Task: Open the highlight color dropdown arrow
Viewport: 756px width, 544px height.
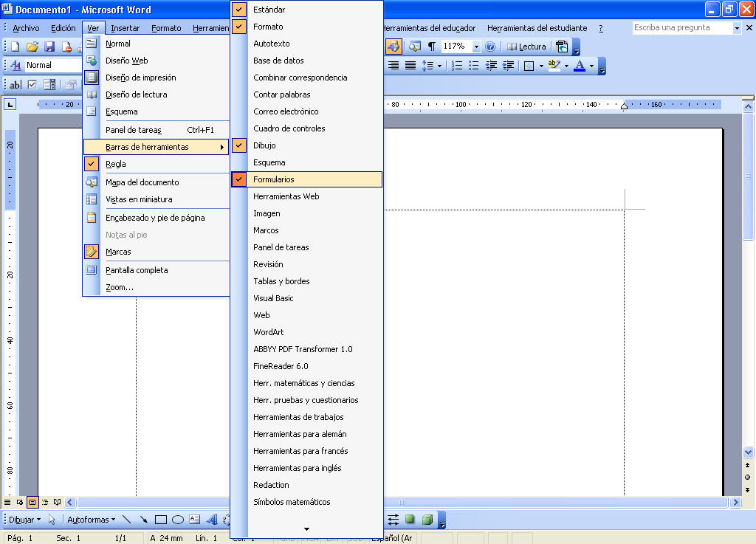Action: (x=566, y=66)
